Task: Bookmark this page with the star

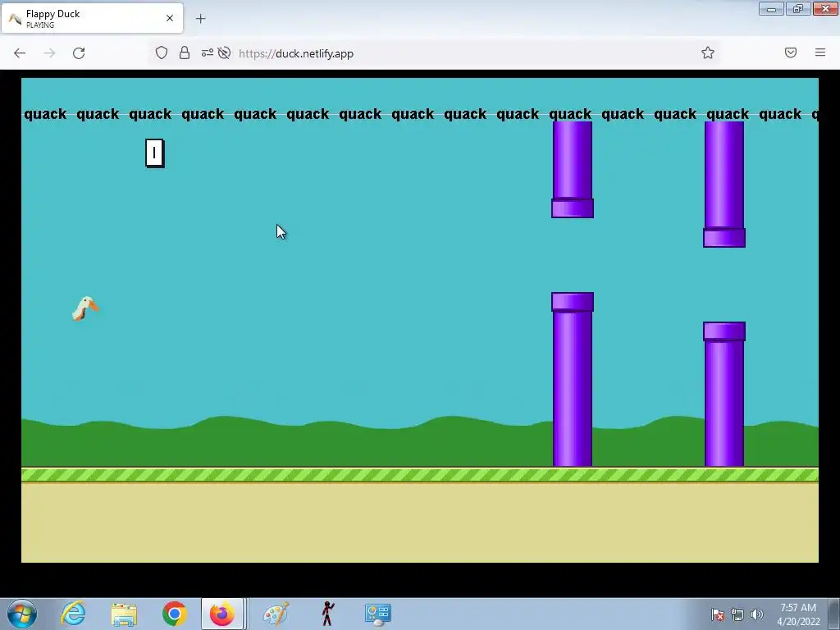Action: tap(708, 52)
